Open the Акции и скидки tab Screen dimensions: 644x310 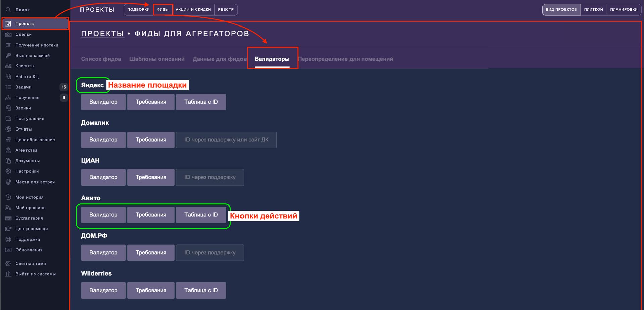click(193, 10)
